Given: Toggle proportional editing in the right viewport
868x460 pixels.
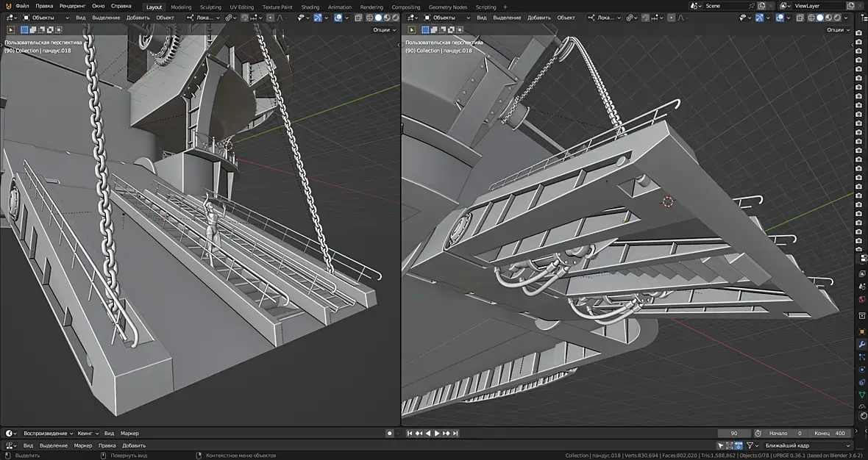Looking at the screenshot, I should point(671,18).
